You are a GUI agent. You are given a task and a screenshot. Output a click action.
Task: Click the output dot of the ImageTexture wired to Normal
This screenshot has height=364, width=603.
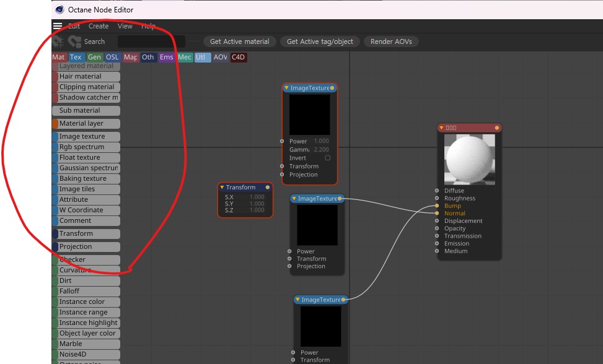(340, 199)
